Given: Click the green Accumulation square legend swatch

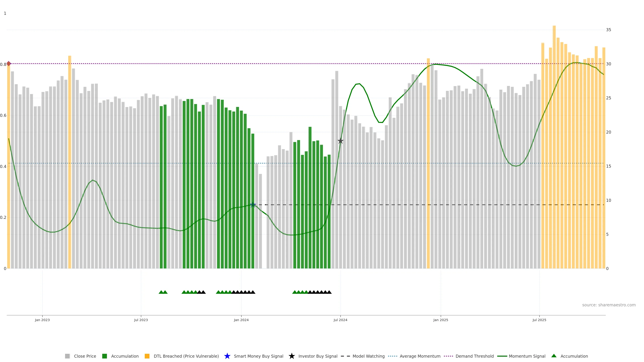Looking at the screenshot, I should point(104,356).
